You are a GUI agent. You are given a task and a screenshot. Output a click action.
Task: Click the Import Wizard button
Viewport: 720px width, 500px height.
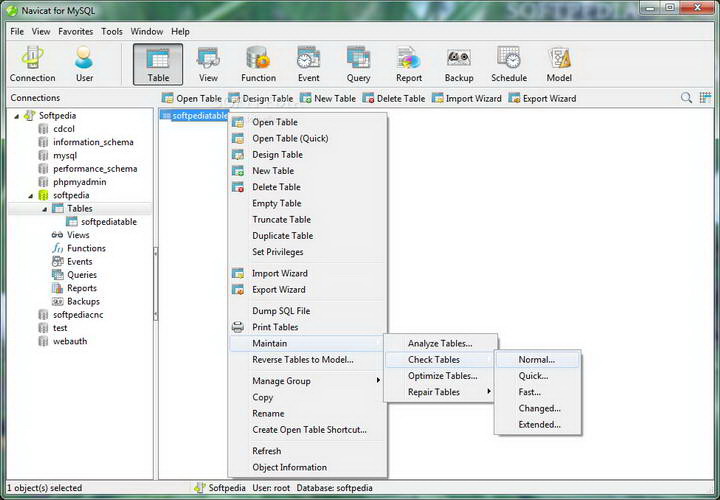click(x=466, y=98)
